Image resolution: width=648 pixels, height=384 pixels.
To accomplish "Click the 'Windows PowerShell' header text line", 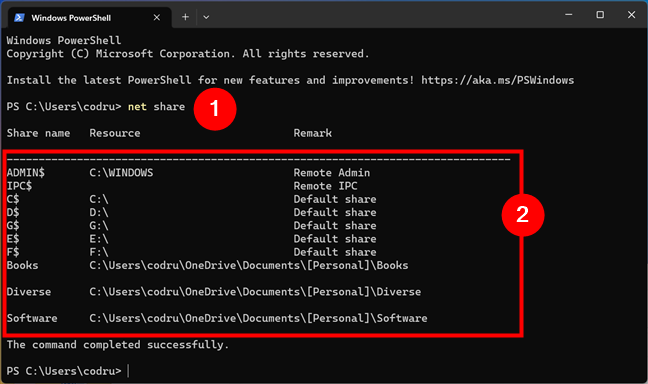I will tap(64, 41).
